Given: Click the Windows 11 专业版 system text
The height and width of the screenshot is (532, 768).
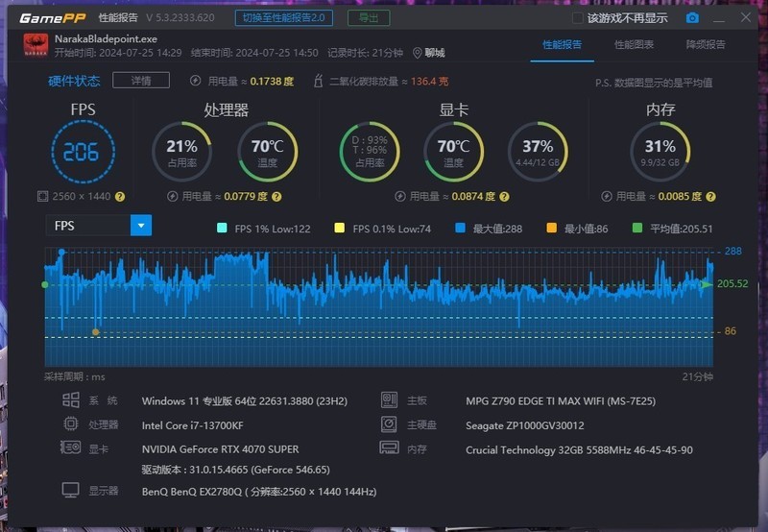Looking at the screenshot, I should coord(245,401).
